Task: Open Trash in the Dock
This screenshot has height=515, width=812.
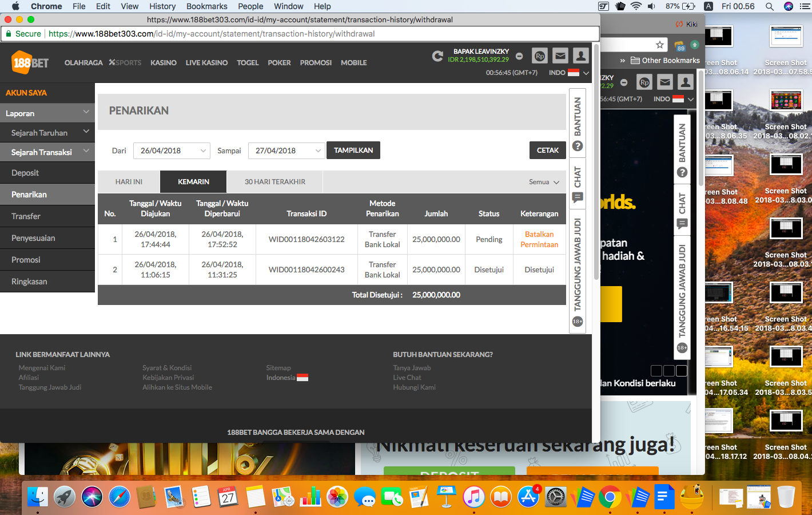Action: coord(786,497)
